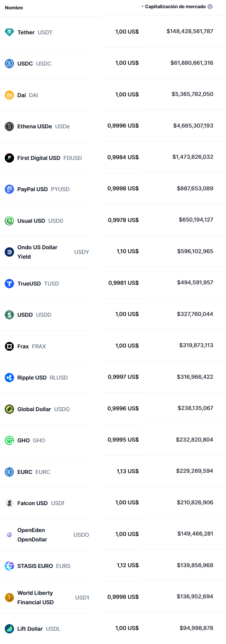Click the STASIS EURO icon
226x644 pixels.
(9, 566)
